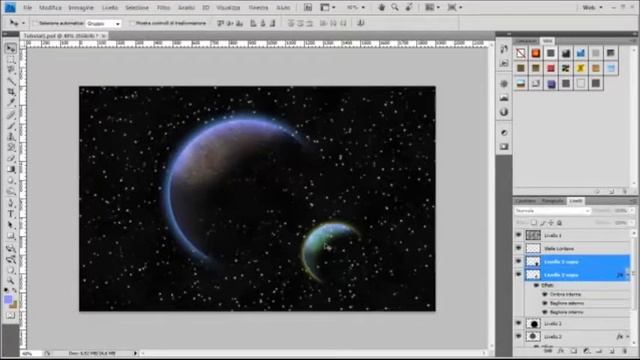Select the Lasso tool
Image resolution: width=640 pixels, height=360 pixels.
coord(11,70)
